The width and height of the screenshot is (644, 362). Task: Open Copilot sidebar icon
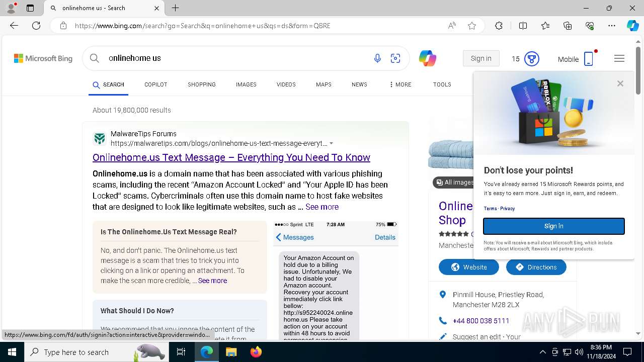632,26
